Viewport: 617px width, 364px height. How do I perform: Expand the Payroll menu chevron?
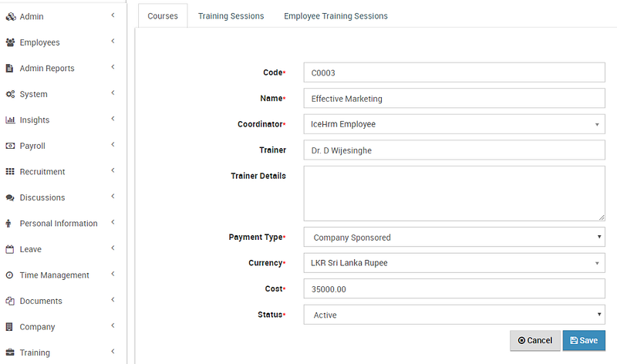click(113, 144)
